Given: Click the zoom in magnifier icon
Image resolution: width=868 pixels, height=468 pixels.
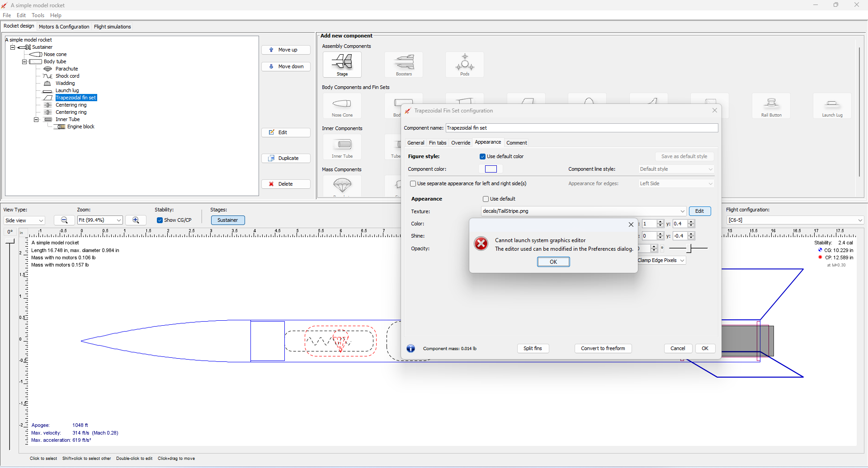Looking at the screenshot, I should pos(136,220).
